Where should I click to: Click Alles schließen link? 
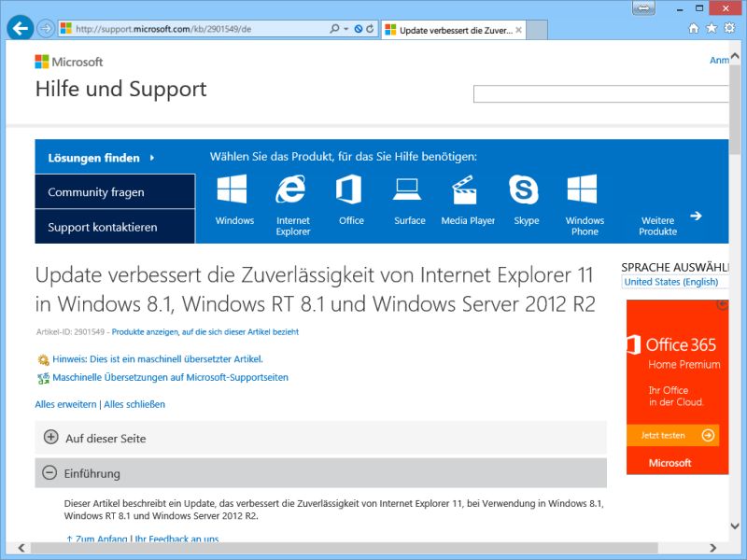(134, 404)
